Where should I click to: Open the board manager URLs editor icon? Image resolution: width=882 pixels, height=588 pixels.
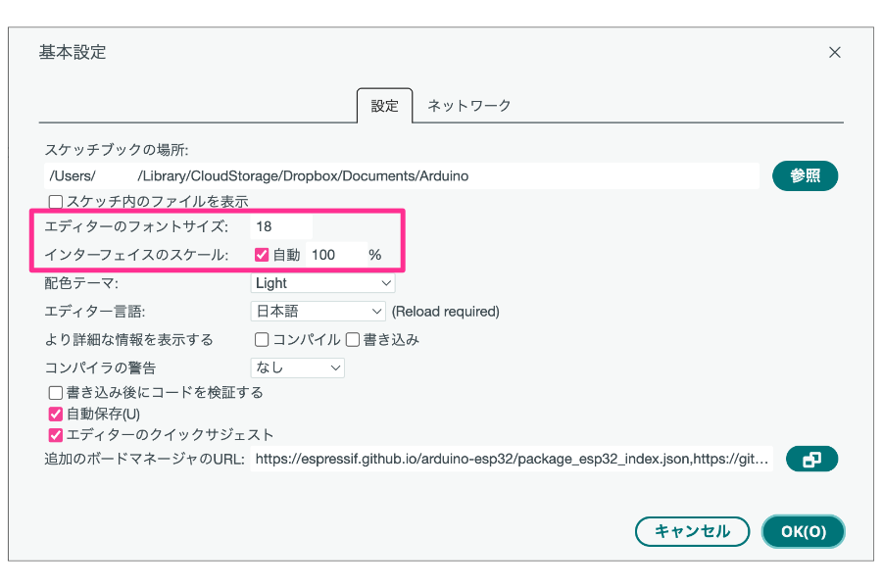[x=811, y=460]
